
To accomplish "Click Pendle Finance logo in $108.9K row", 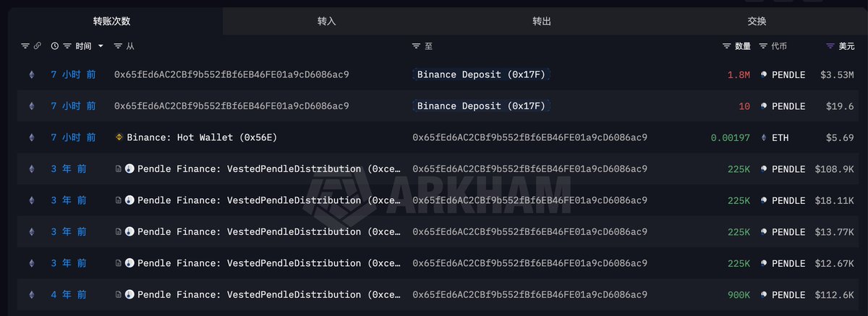I will click(129, 169).
